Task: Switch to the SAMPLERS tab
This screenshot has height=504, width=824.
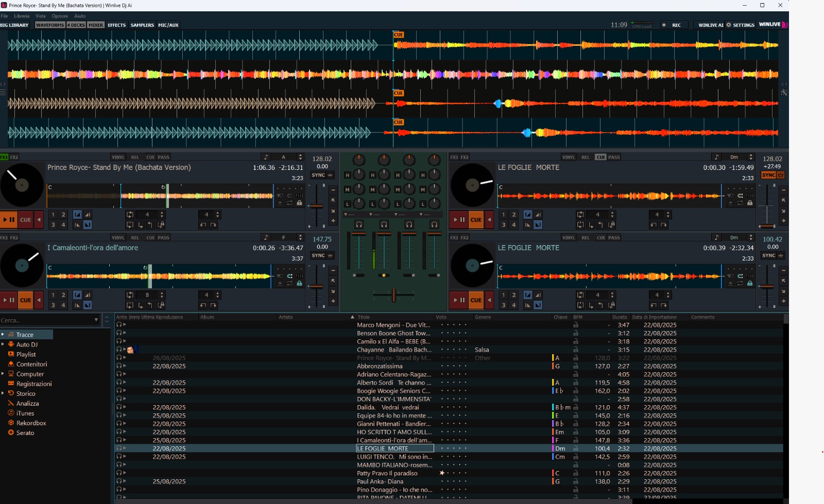Action: tap(142, 25)
